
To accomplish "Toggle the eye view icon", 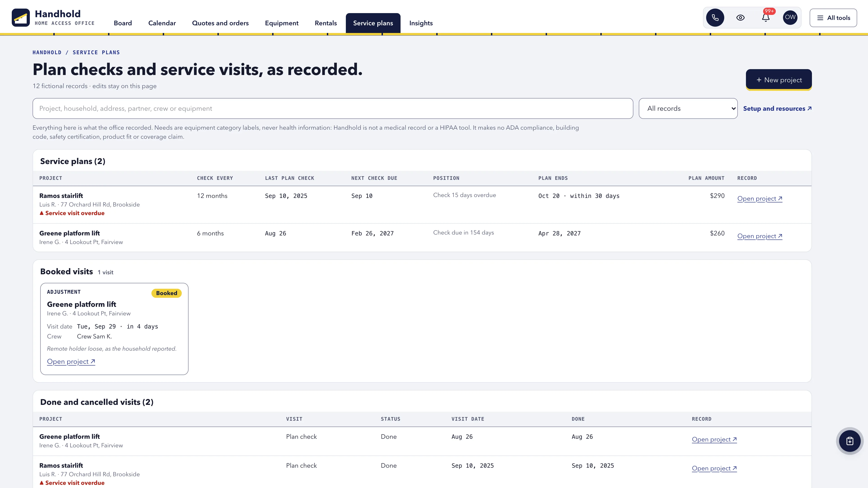I will pos(740,18).
